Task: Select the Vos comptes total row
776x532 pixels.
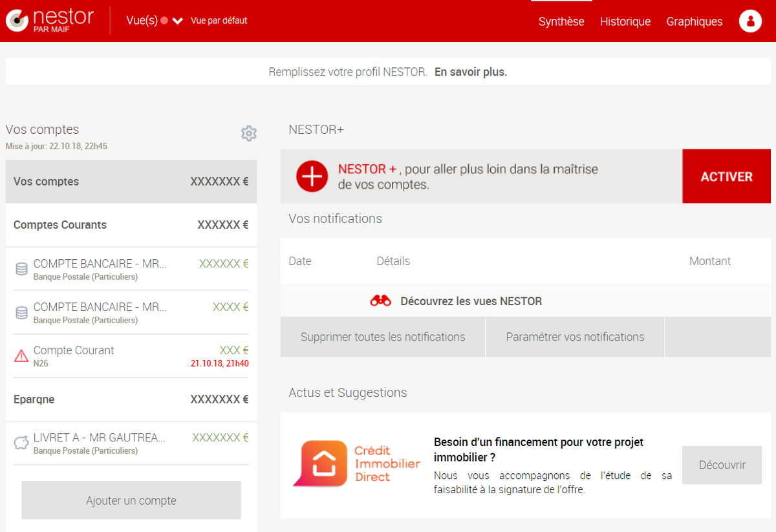Action: tap(131, 182)
